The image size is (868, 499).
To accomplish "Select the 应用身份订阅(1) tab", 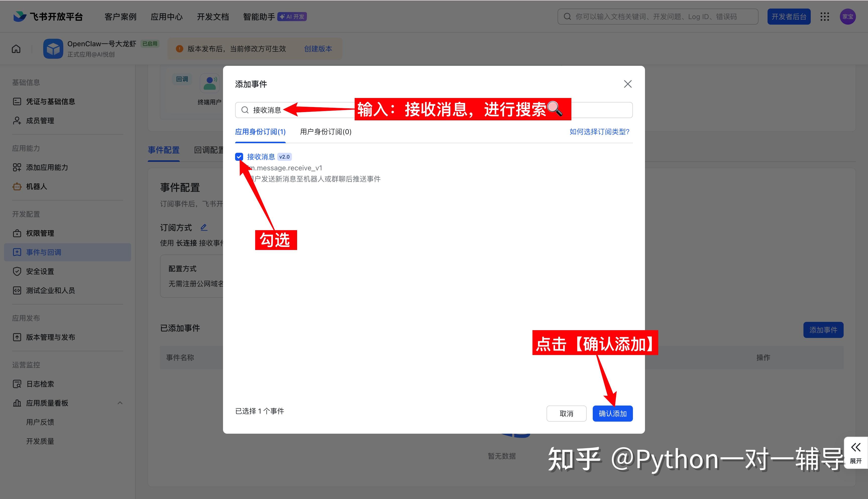I will click(260, 132).
